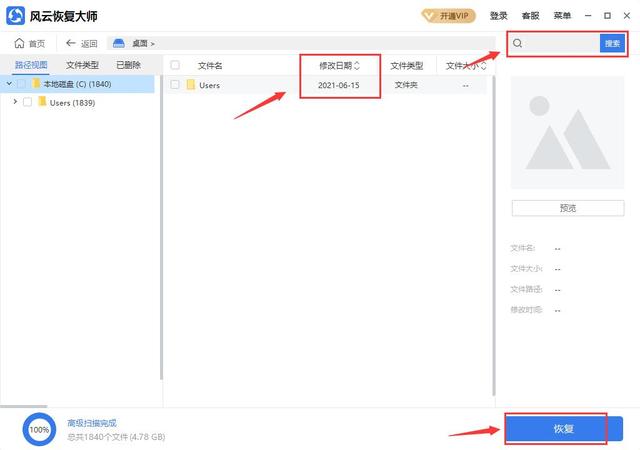640x450 pixels.
Task: Click the blue 搜索 button
Action: [x=612, y=43]
